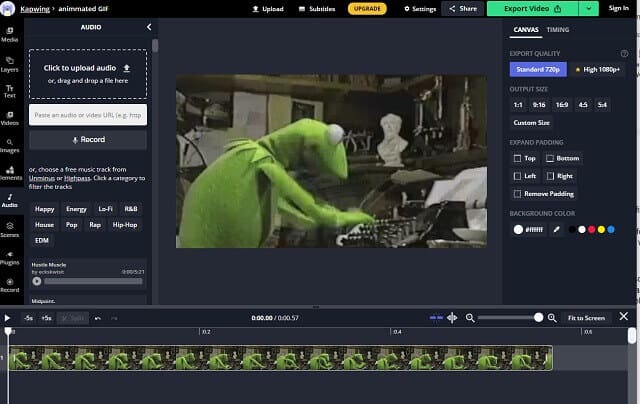640x404 pixels.
Task: Open the Scenes sidebar panel
Action: [x=9, y=230]
